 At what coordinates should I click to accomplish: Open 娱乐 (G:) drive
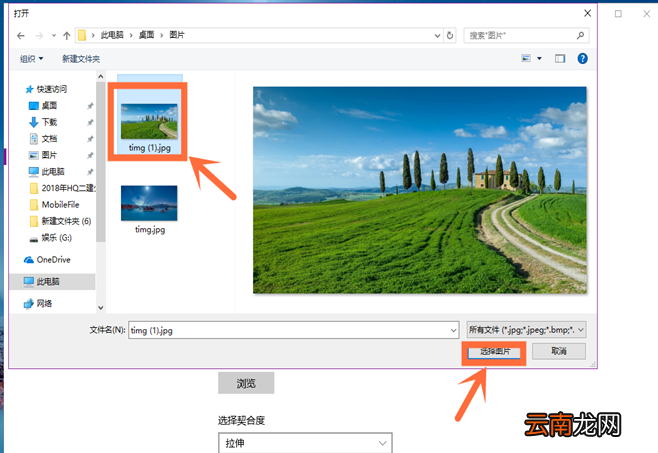click(x=50, y=238)
